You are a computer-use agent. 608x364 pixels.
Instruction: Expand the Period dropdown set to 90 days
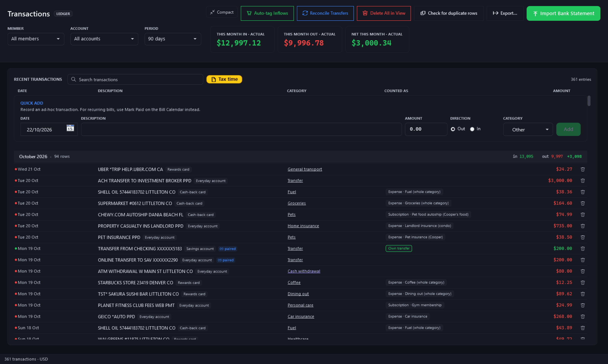173,39
